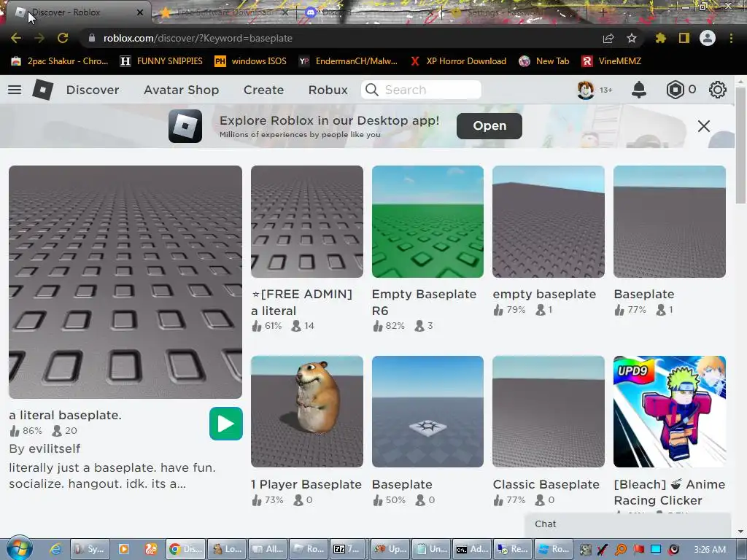Screen dimensions: 747x560
Task: Open the Robux nav item
Action: (328, 90)
